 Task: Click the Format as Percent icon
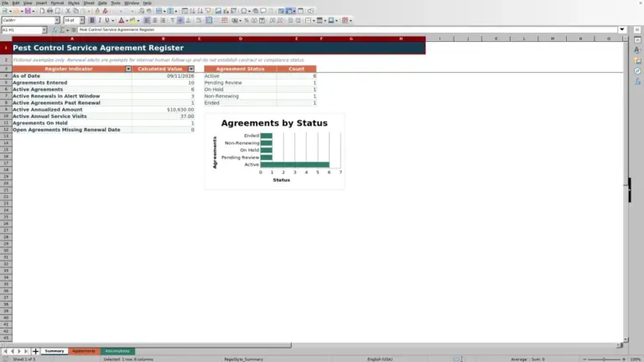tap(247, 20)
